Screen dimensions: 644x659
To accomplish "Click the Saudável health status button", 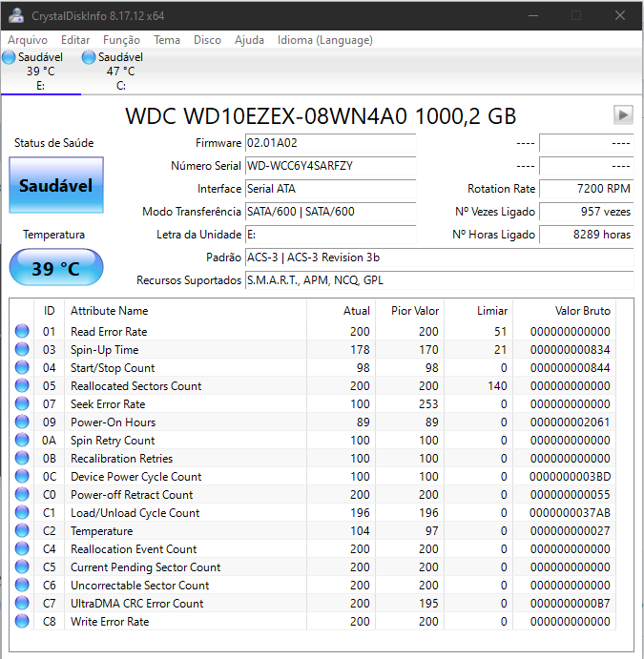I will pyautogui.click(x=56, y=185).
